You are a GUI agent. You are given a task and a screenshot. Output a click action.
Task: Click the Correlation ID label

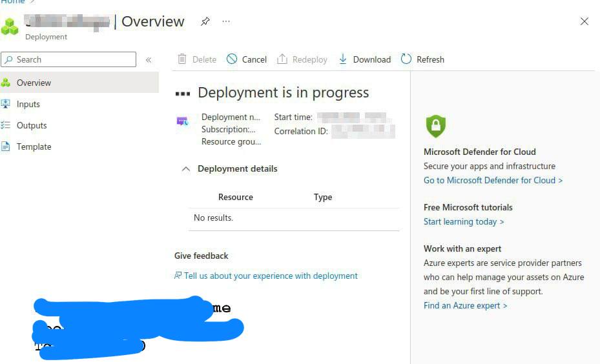(301, 131)
